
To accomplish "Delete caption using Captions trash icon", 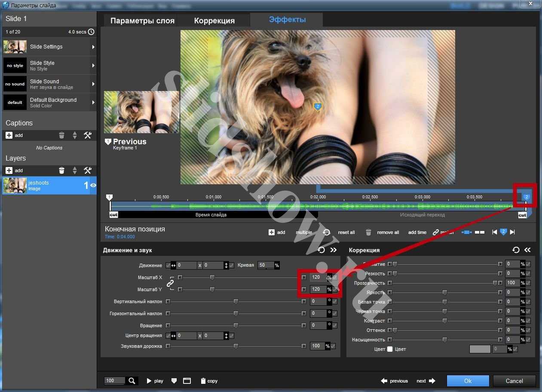I will [62, 135].
